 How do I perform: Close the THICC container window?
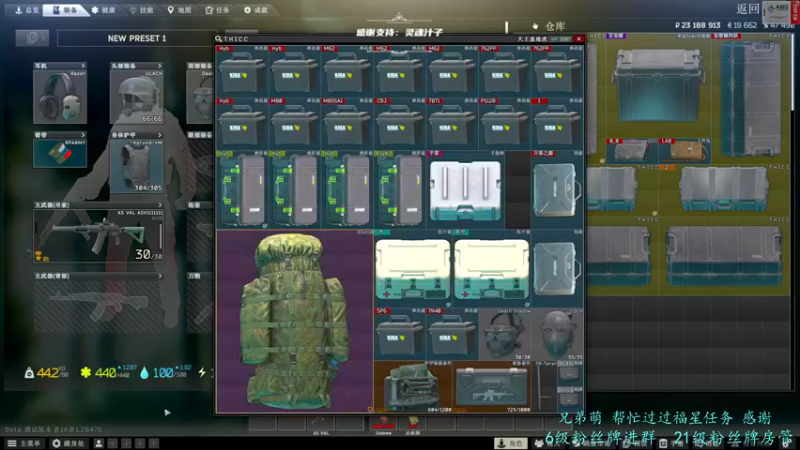click(x=579, y=39)
